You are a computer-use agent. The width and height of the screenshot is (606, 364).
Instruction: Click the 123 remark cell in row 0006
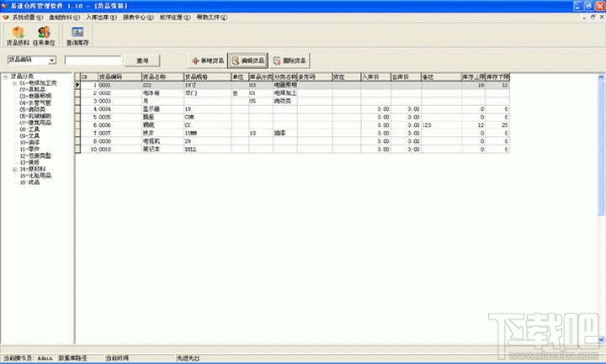[441, 125]
